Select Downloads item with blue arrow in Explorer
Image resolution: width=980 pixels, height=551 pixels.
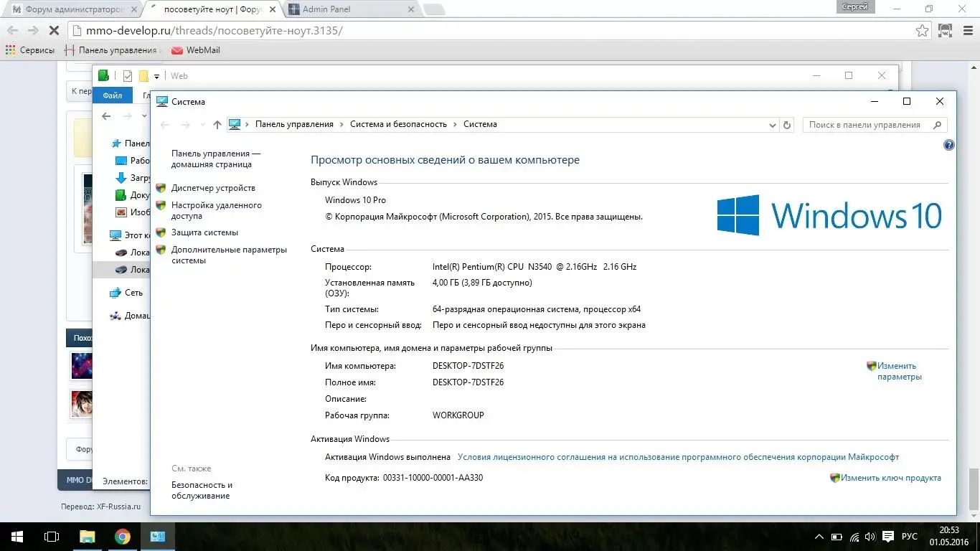click(x=133, y=178)
